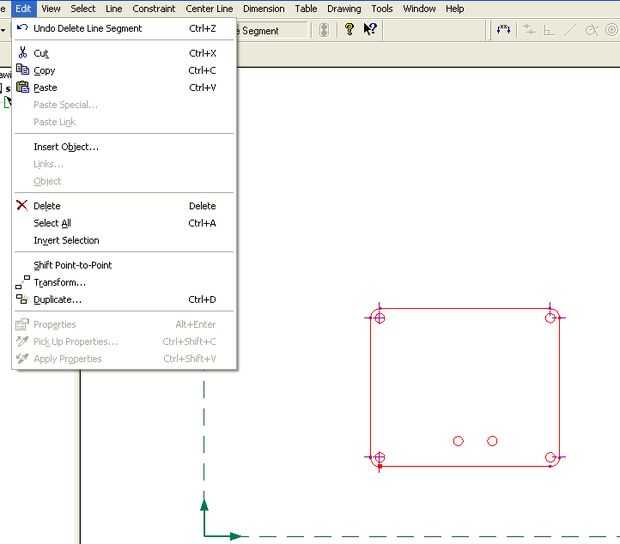
Task: Open the View menu
Action: click(x=51, y=8)
